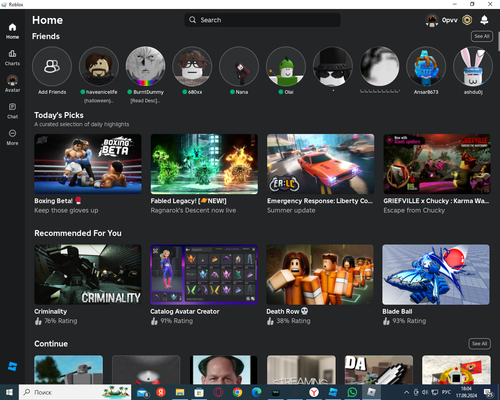Screen dimensions: 500x400
Task: Open friend ashdu0j's bunny avatar
Action: (x=473, y=66)
